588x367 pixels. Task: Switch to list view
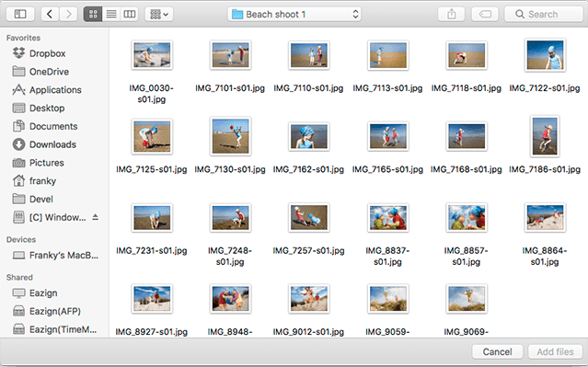coord(111,14)
